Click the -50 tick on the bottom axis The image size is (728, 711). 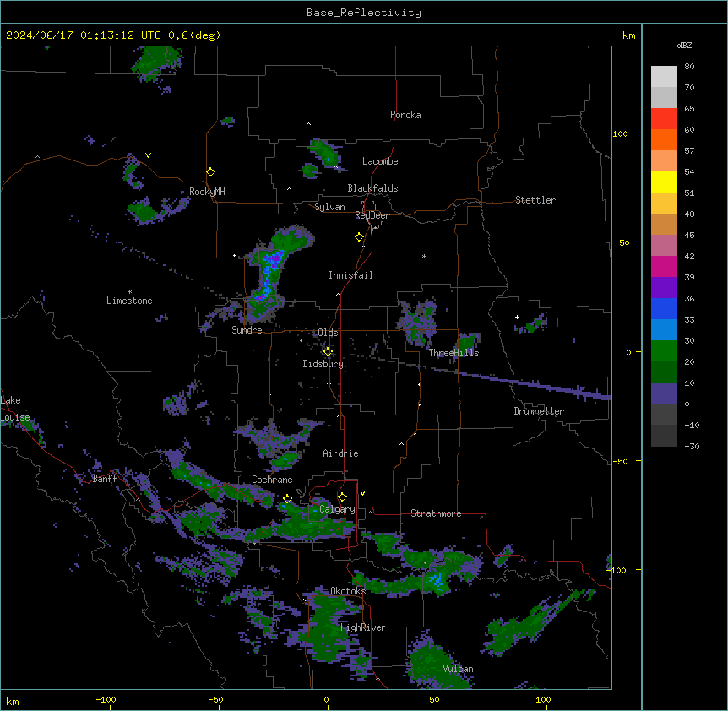click(x=215, y=699)
